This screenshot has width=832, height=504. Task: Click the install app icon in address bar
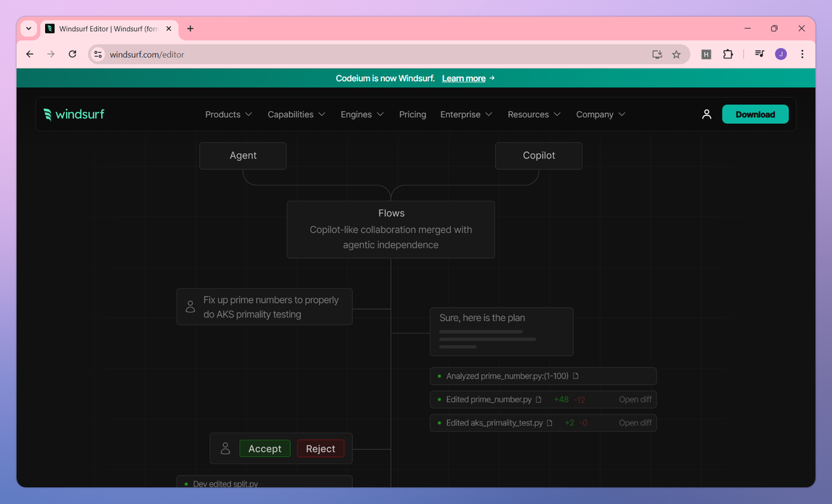(657, 54)
